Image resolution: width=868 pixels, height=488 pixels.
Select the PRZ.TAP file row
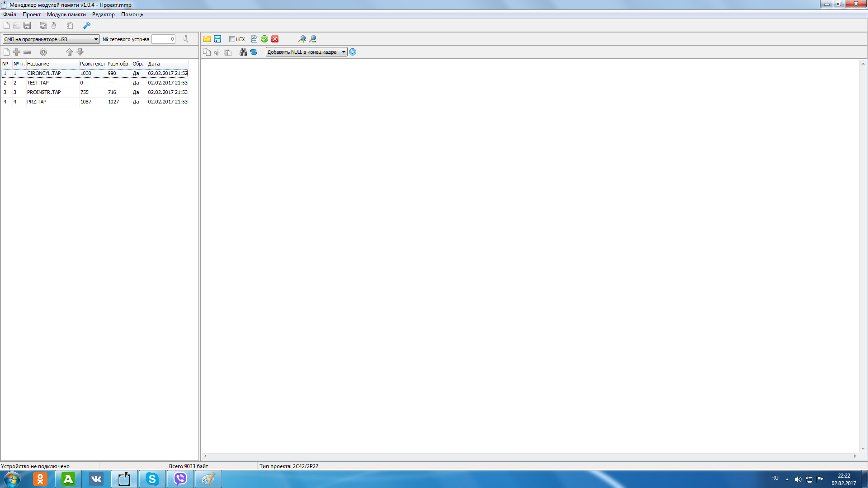click(94, 102)
